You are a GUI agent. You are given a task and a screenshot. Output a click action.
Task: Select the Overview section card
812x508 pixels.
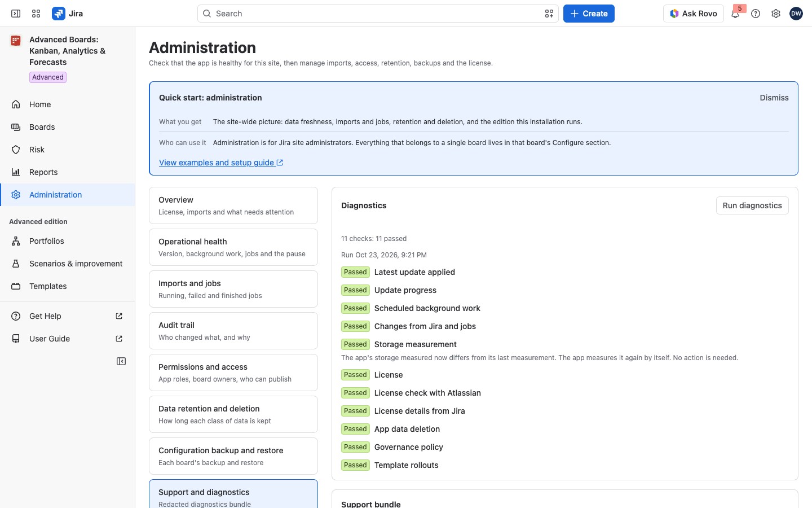pyautogui.click(x=233, y=205)
